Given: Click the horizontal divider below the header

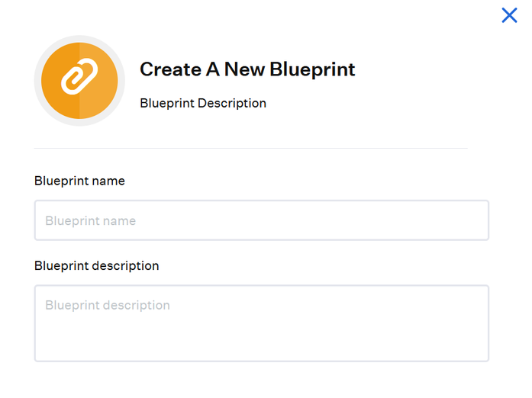Looking at the screenshot, I should tap(250, 148).
